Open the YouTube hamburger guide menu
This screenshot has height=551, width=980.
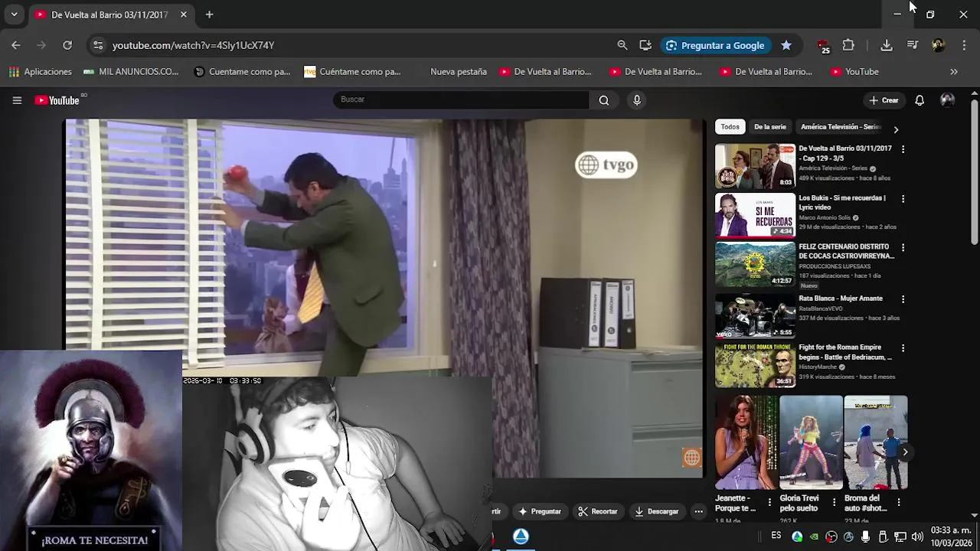pos(17,100)
